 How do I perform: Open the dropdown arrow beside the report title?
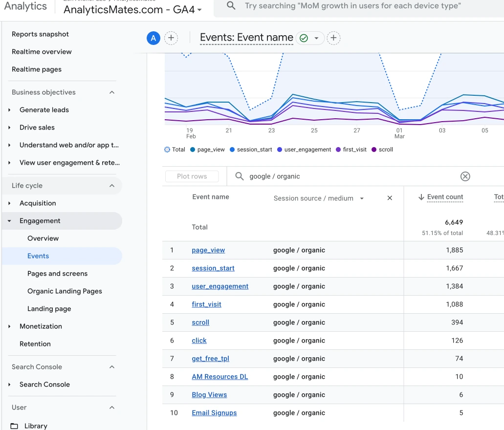(316, 38)
